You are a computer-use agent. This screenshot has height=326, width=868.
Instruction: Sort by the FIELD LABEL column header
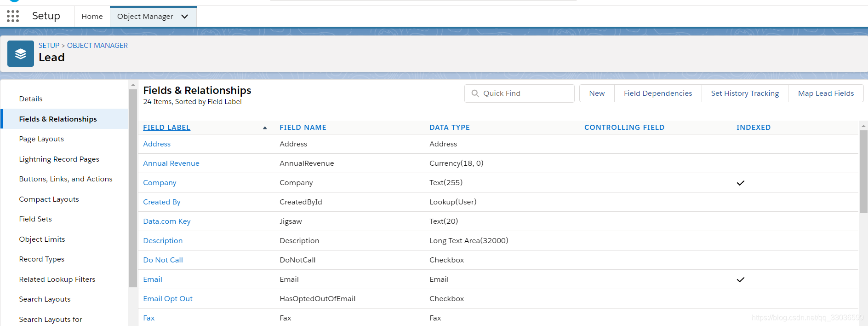[x=166, y=128]
